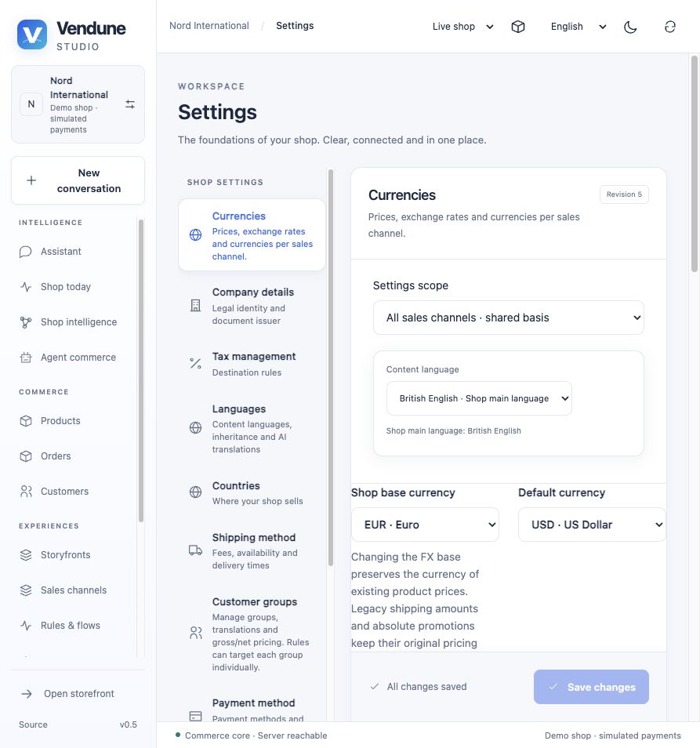This screenshot has width=700, height=748.
Task: Go to Shop today
Action: [74, 287]
